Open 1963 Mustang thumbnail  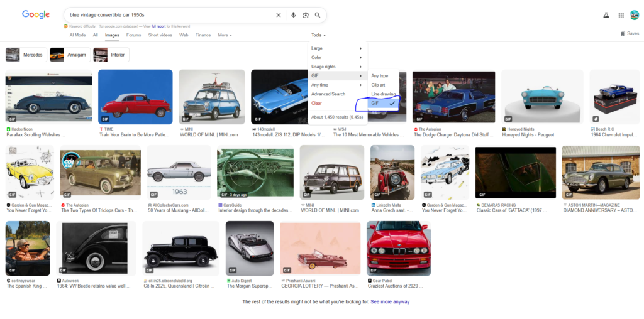[x=179, y=172]
